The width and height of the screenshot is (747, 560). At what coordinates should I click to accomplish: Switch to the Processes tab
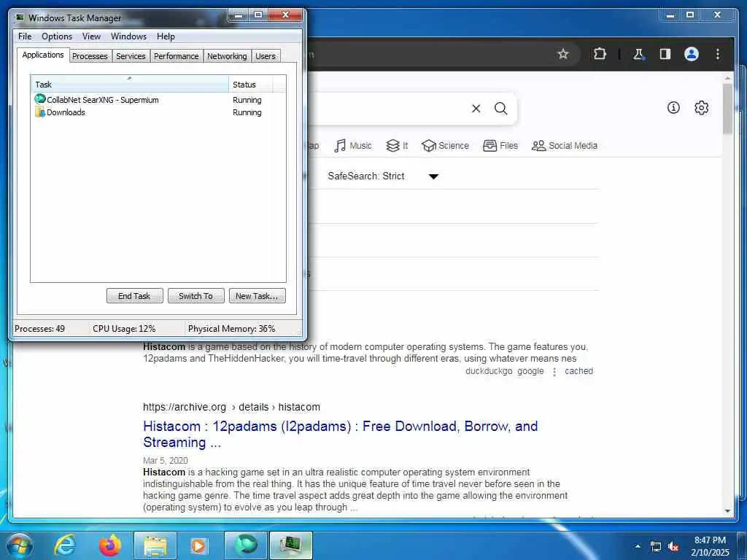pyautogui.click(x=90, y=56)
